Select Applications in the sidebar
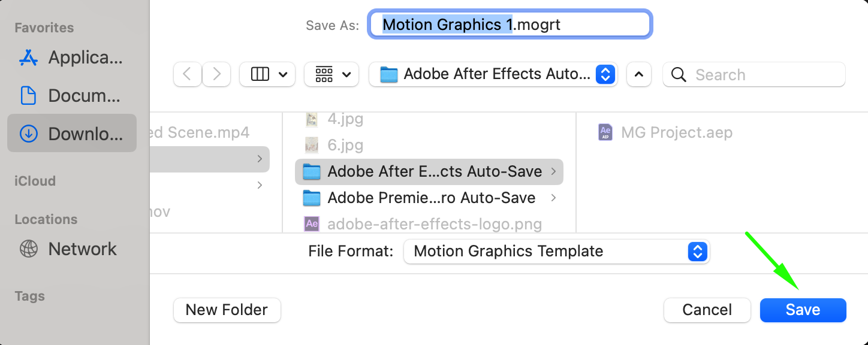 pyautogui.click(x=72, y=57)
